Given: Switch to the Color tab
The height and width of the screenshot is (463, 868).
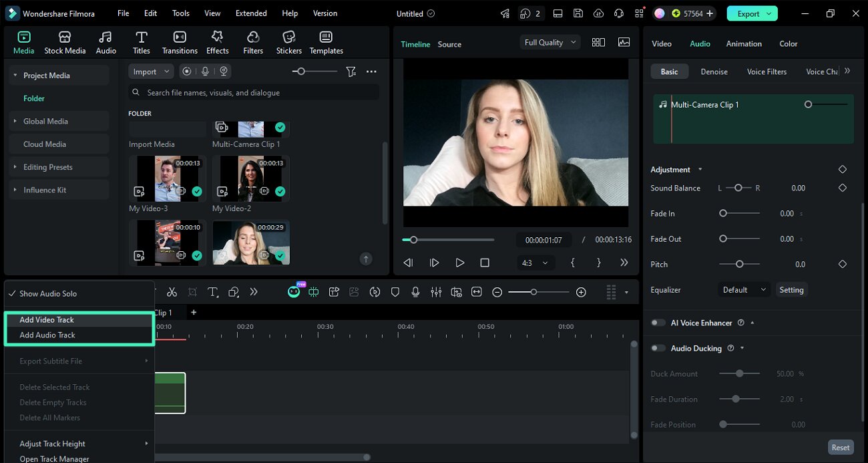Looking at the screenshot, I should coord(789,43).
